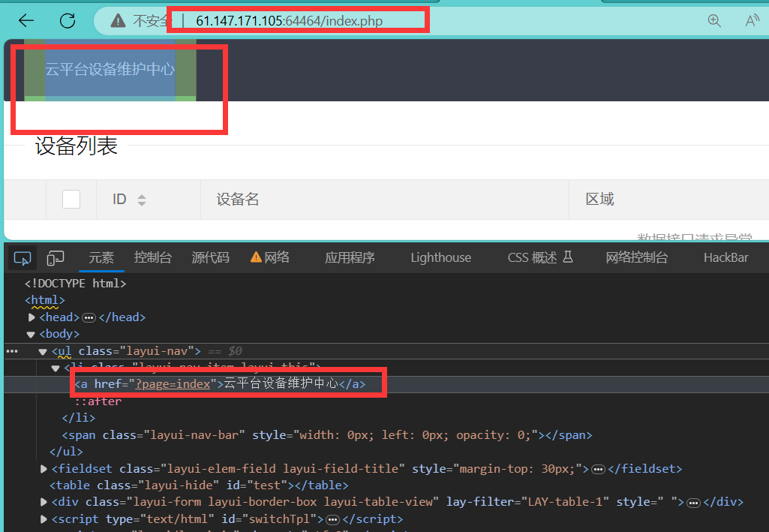
Task: Click the not-secure warning triangle icon
Action: 119,20
